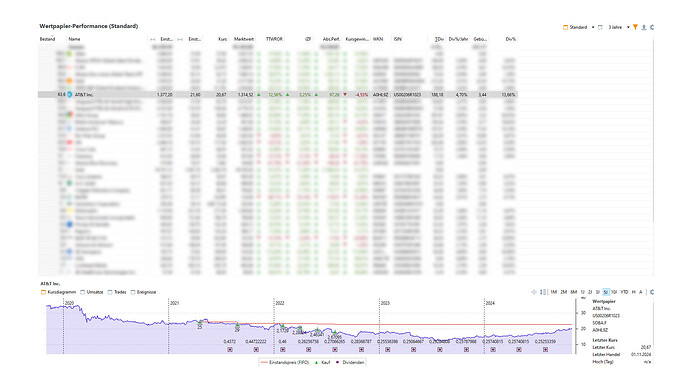Activate the crosshair tool in chart toolbar

(534, 292)
